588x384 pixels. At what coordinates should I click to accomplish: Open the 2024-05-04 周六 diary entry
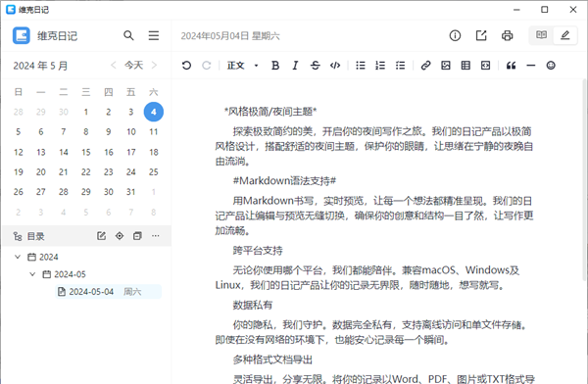(x=109, y=292)
